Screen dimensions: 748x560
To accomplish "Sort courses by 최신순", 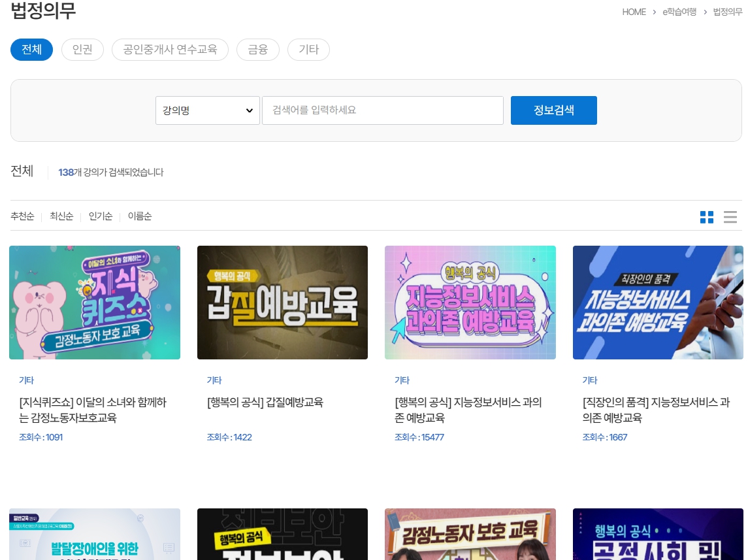I will pos(61,216).
